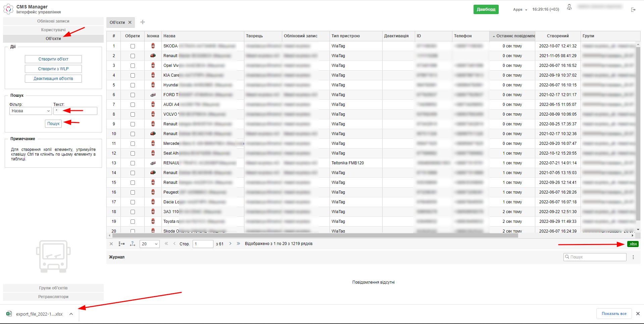Jump to last page double-right arrows
The width and height of the screenshot is (644, 324).
[x=238, y=244]
